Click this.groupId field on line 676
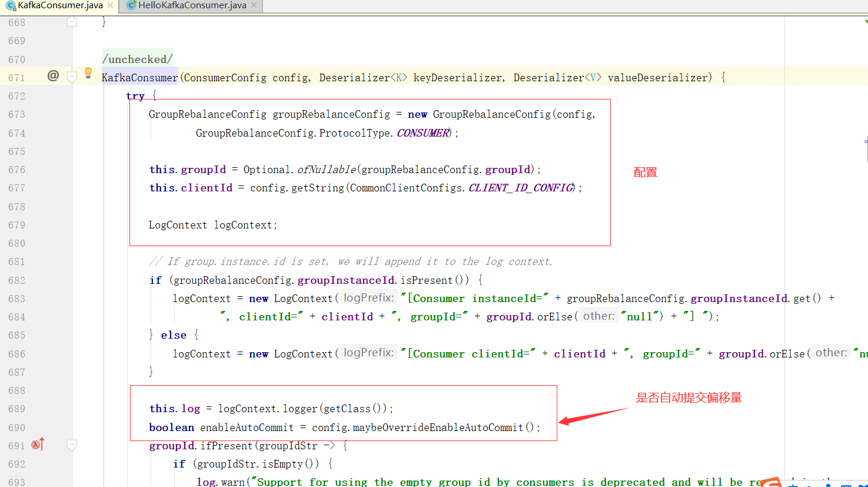Screen dimensions: 868x487 pos(187,170)
